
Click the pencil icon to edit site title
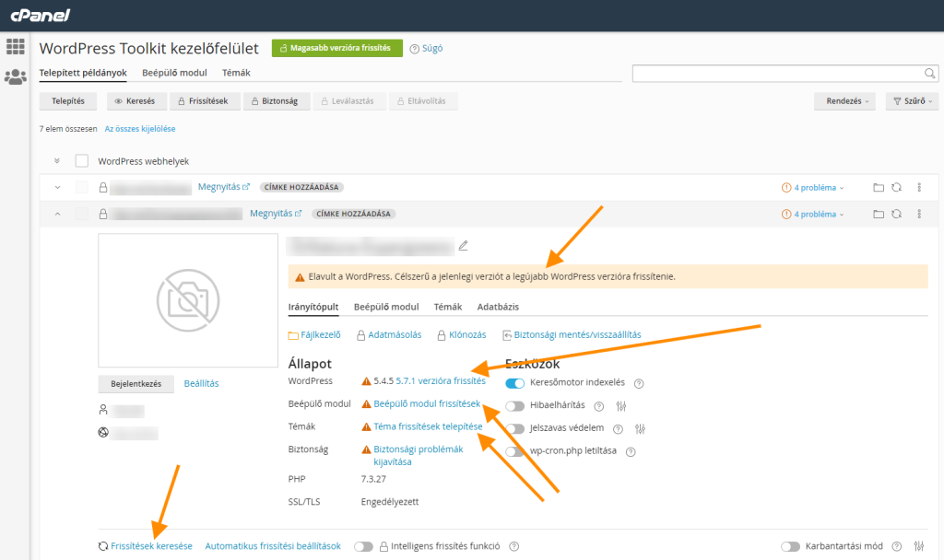tap(463, 245)
